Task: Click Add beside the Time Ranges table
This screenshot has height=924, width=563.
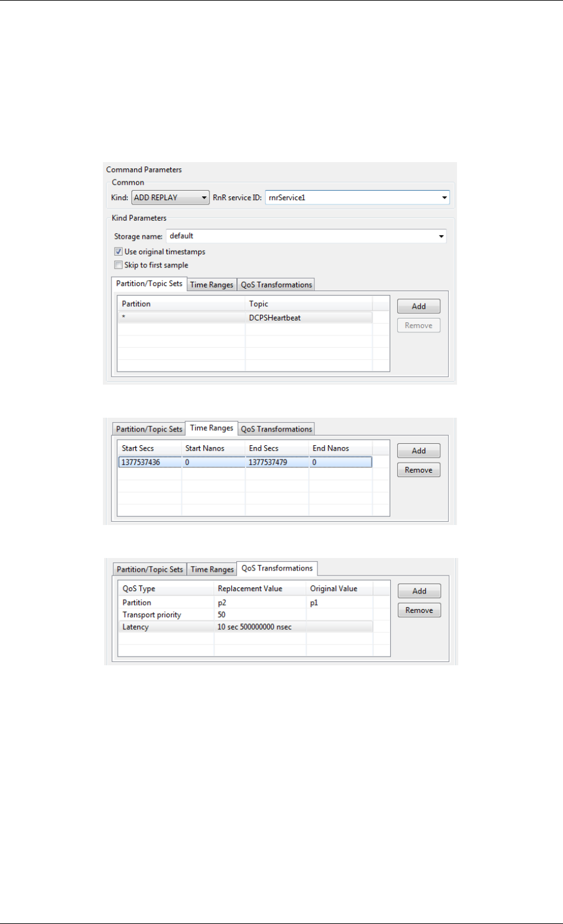Action: pyautogui.click(x=419, y=451)
